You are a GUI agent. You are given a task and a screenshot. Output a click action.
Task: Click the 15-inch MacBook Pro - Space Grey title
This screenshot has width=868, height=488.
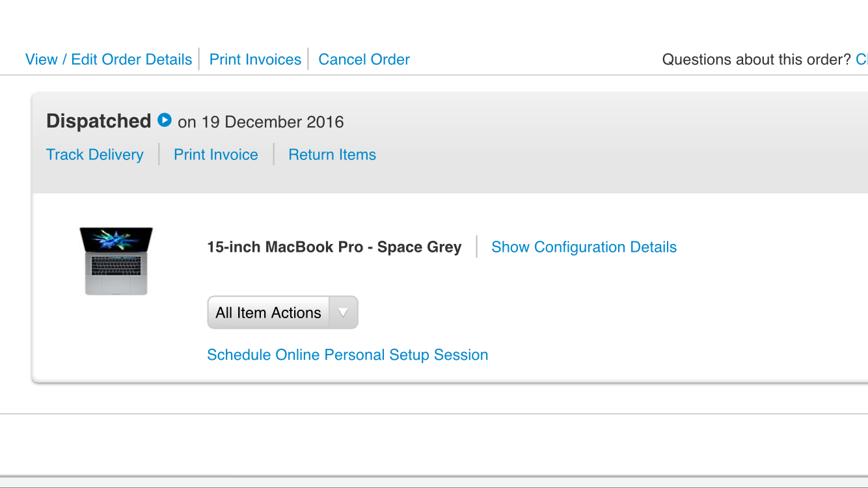click(x=334, y=247)
